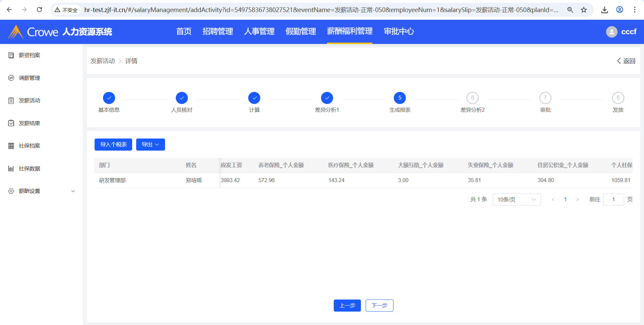Expand the 薪酬设置 submenu arrow
644x325 pixels.
point(73,191)
